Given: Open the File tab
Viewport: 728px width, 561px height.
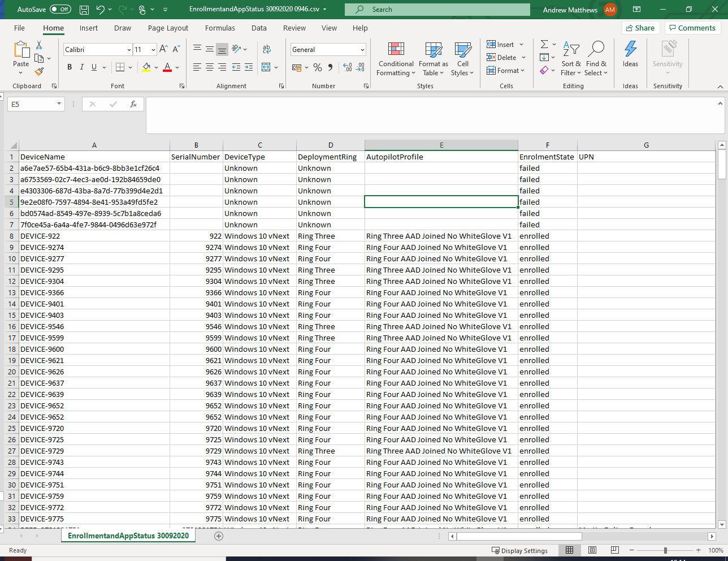Looking at the screenshot, I should pos(19,28).
